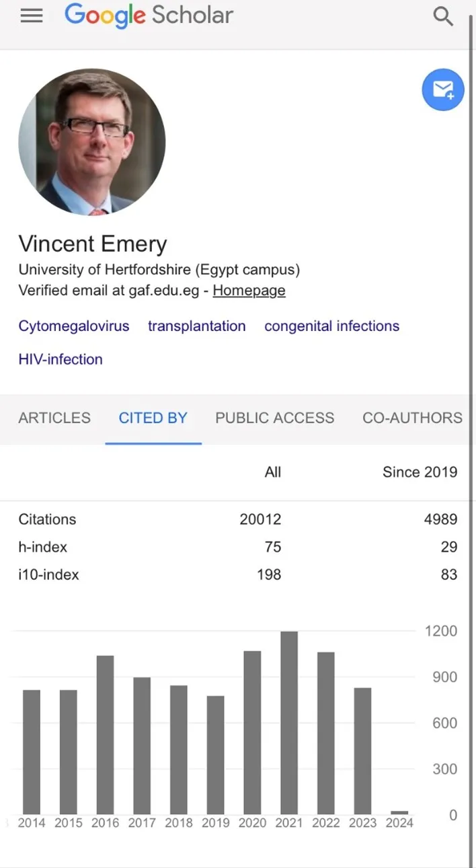Click the 2021 citation bar in chart

click(x=288, y=720)
